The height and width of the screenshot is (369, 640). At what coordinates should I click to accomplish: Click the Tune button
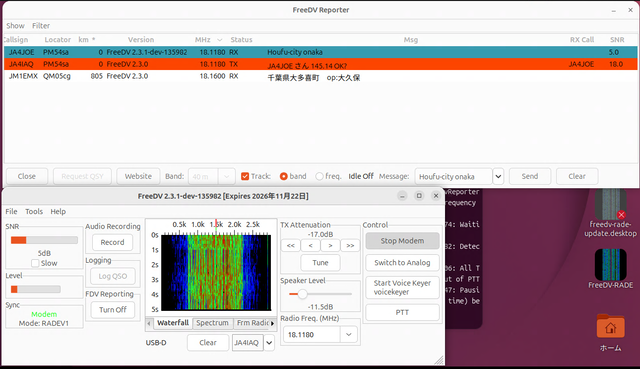click(320, 262)
